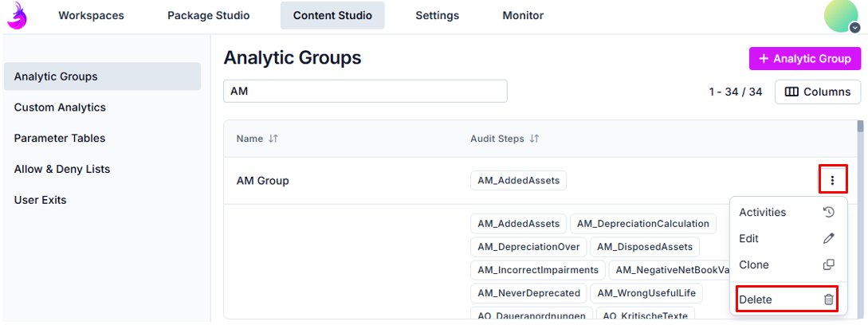Add a new Analytic Group
The width and height of the screenshot is (868, 325).
805,58
